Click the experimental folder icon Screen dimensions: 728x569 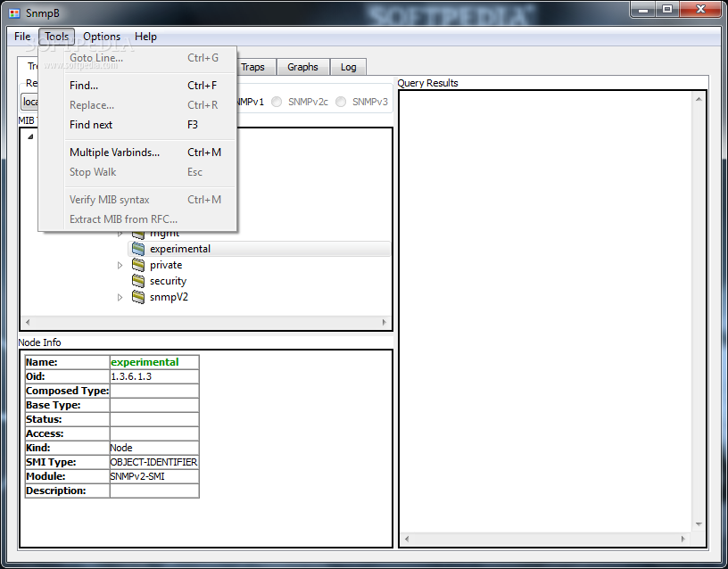point(138,249)
